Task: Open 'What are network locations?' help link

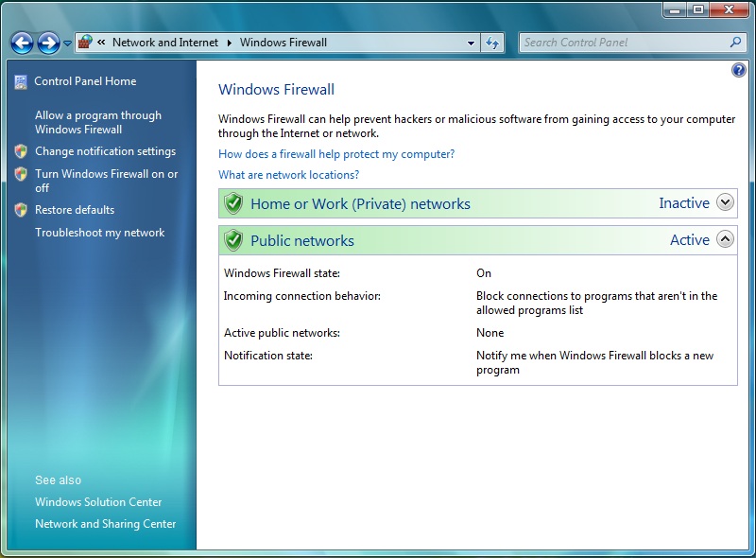Action: [288, 175]
